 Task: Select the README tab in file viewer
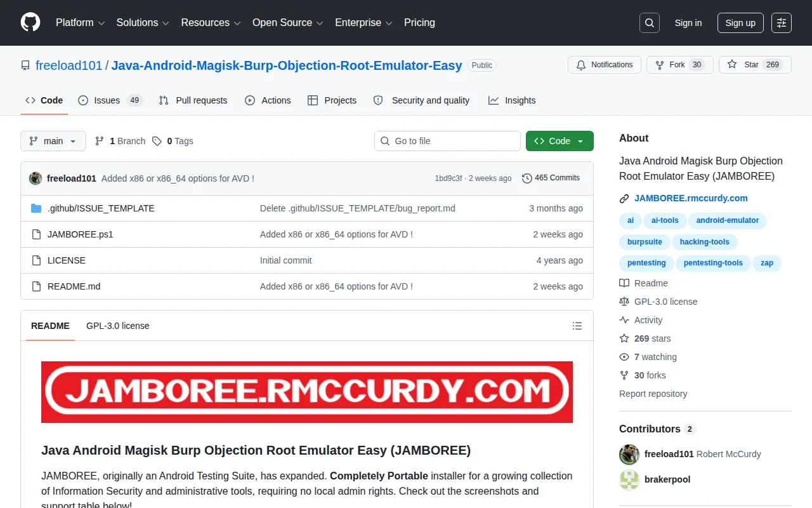point(50,326)
